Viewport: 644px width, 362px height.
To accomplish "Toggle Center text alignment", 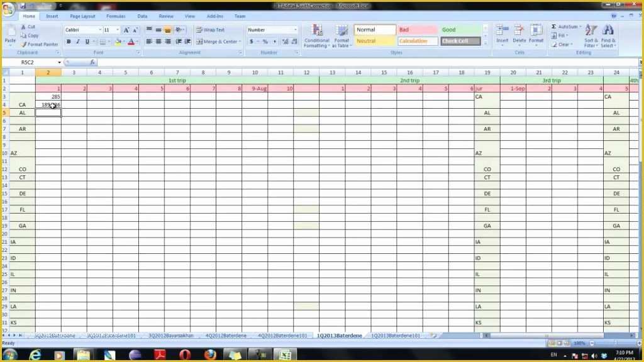I will tap(158, 42).
